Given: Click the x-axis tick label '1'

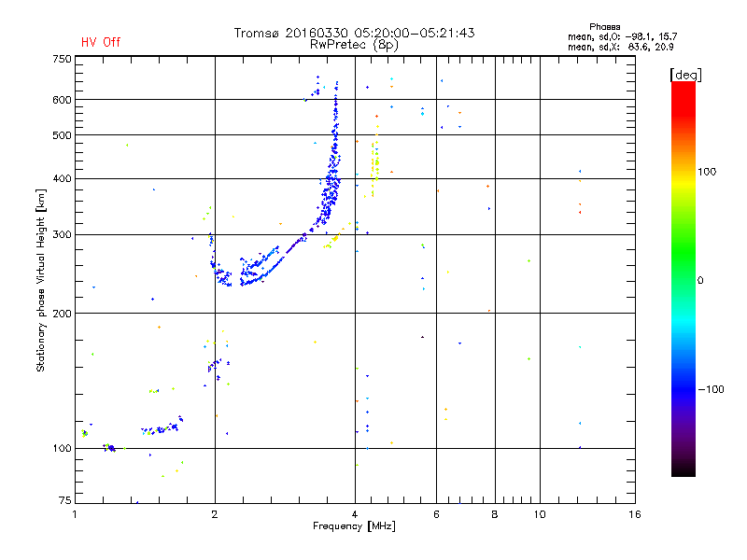Looking at the screenshot, I should pos(75,515).
